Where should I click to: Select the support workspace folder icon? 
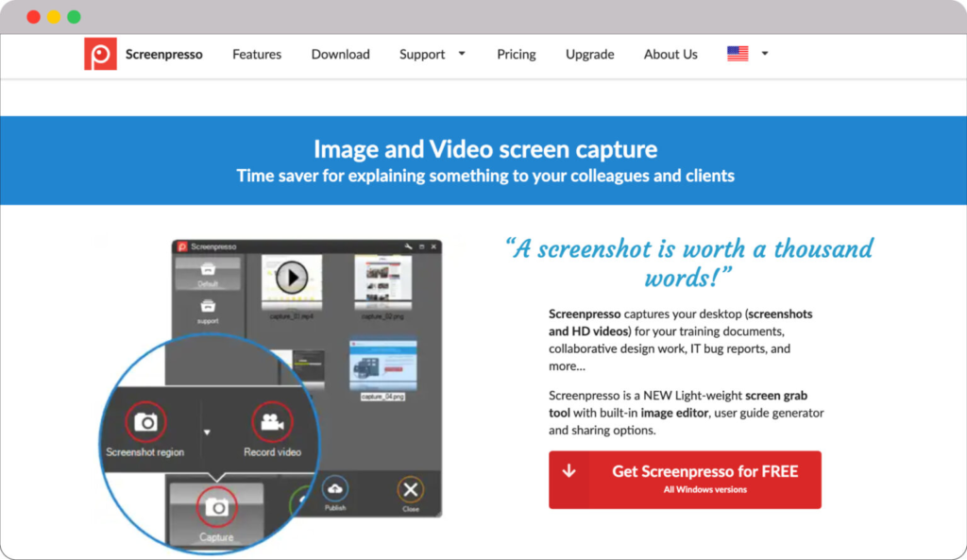click(208, 306)
